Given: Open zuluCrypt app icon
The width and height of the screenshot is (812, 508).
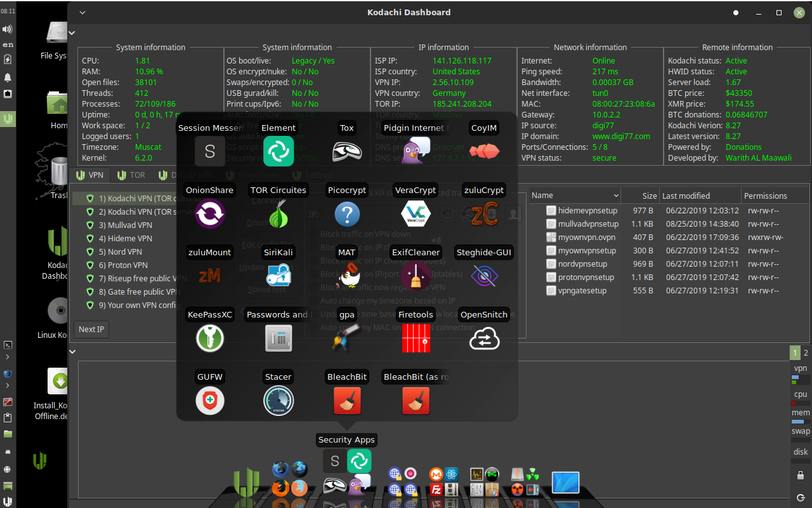Looking at the screenshot, I should click(x=484, y=213).
